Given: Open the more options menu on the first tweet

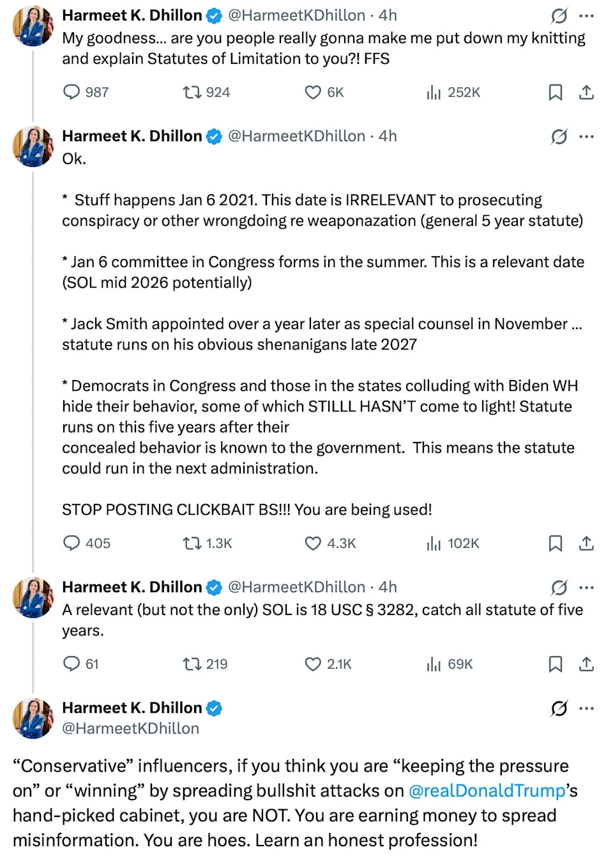Looking at the screenshot, I should point(587,15).
